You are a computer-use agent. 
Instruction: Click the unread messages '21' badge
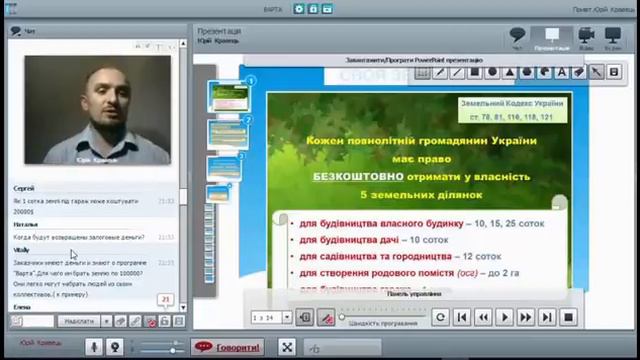pos(165,300)
